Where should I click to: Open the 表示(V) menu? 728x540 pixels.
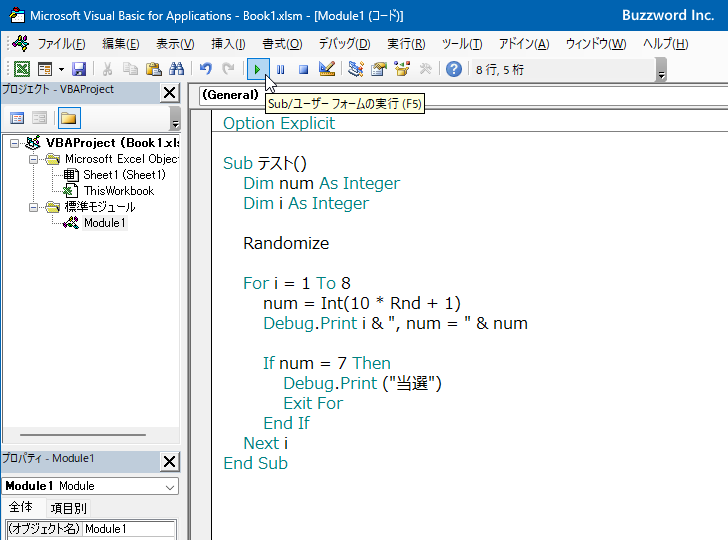coord(175,44)
